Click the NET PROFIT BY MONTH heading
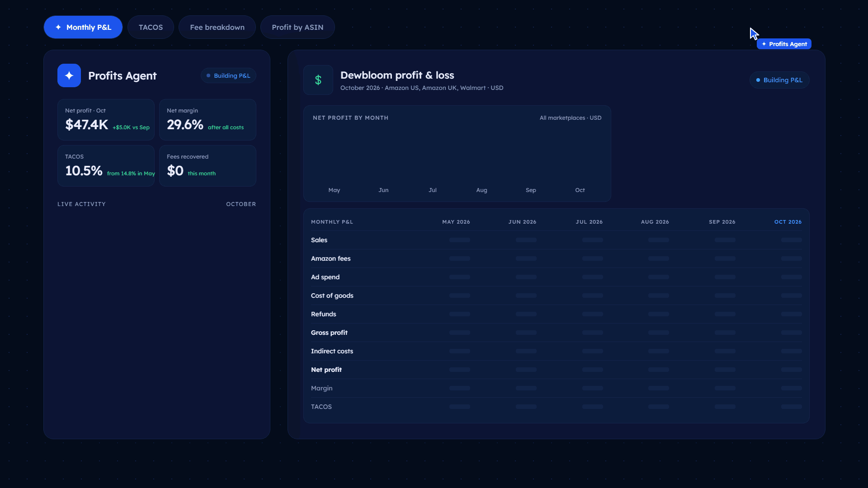This screenshot has height=488, width=868. [350, 118]
